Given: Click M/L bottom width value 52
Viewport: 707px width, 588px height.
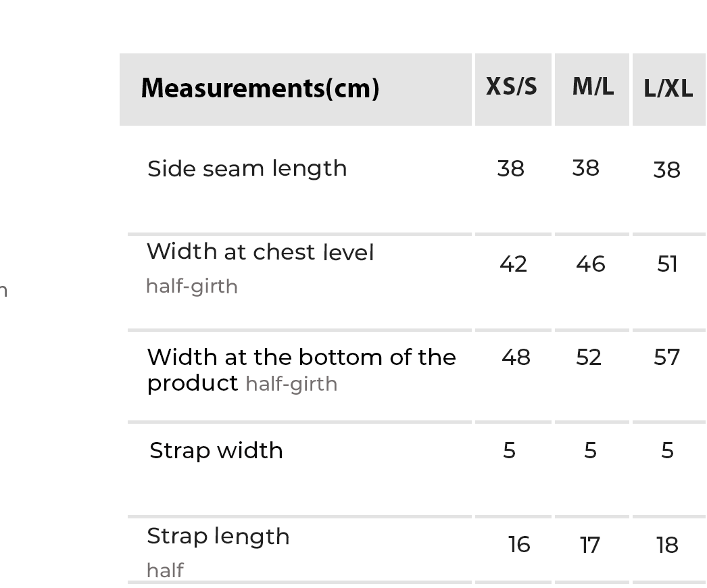Looking at the screenshot, I should 589,357.
